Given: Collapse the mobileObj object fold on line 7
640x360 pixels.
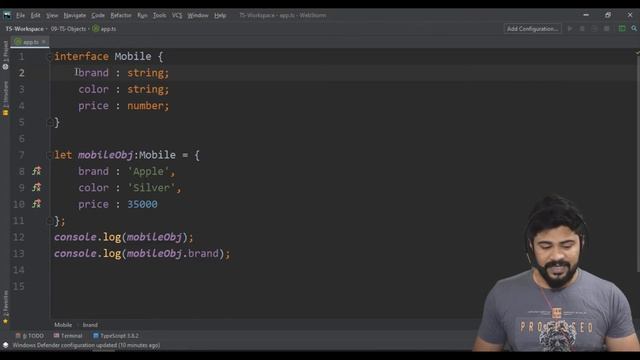Looking at the screenshot, I should [50, 155].
